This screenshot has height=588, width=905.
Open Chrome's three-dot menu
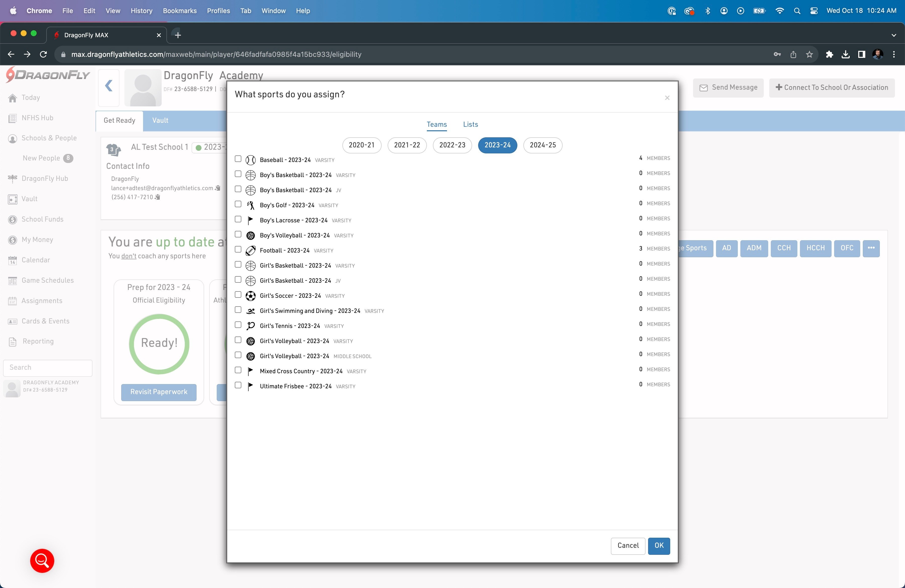point(894,54)
